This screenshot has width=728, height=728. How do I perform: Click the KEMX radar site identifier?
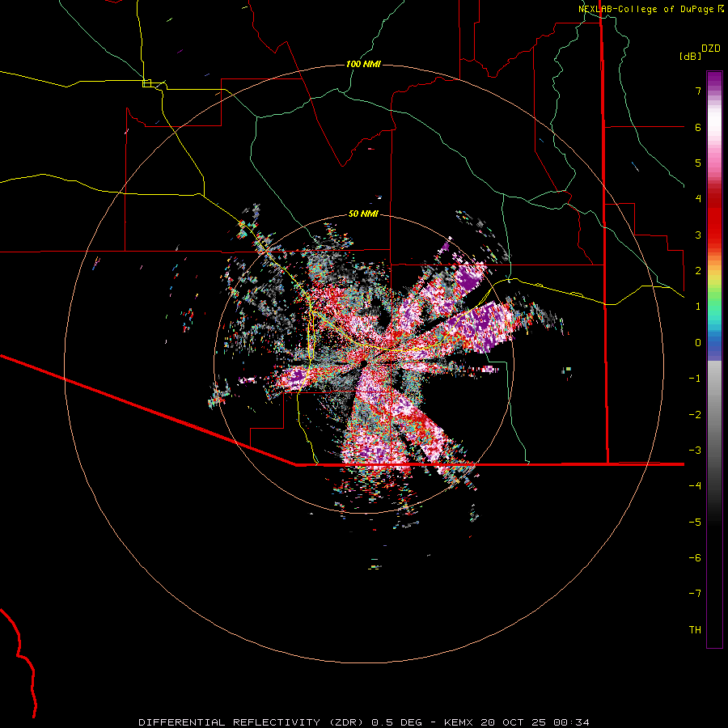[459, 722]
